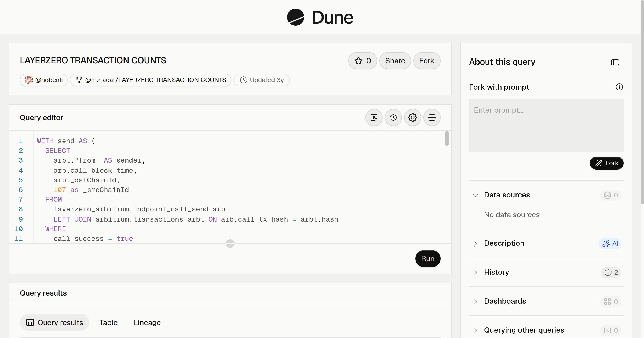Click the page vertical scrollbar

pyautogui.click(x=642, y=102)
